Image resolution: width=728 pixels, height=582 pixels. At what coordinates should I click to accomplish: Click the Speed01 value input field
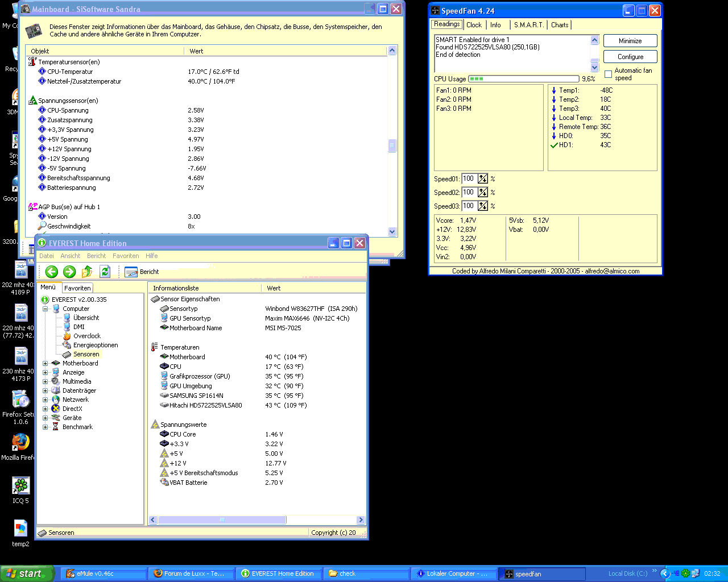click(x=469, y=178)
